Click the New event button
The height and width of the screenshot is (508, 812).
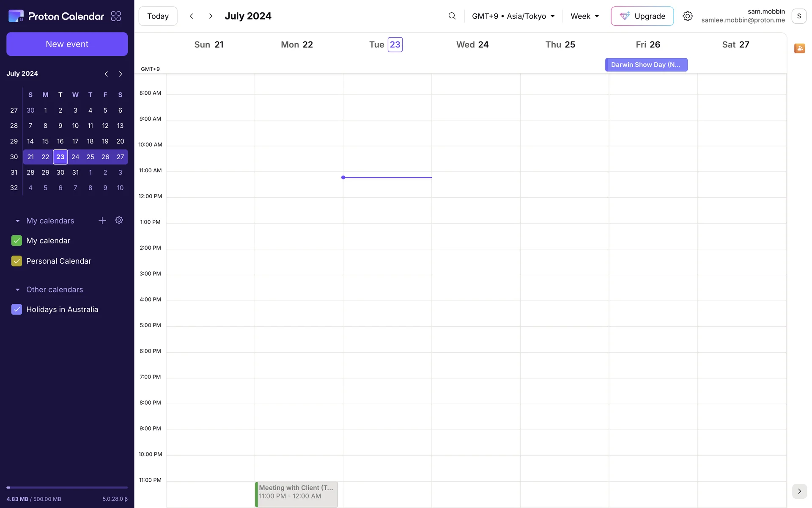[x=67, y=44]
